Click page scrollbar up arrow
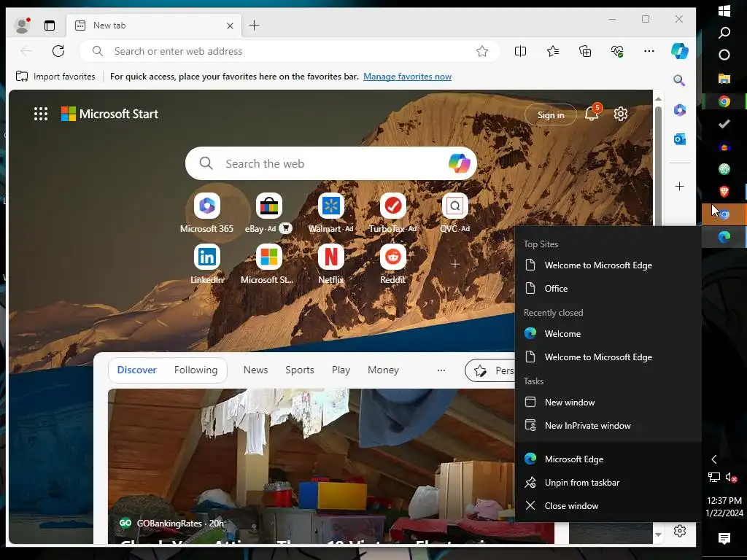This screenshot has width=747, height=560. coord(658,99)
